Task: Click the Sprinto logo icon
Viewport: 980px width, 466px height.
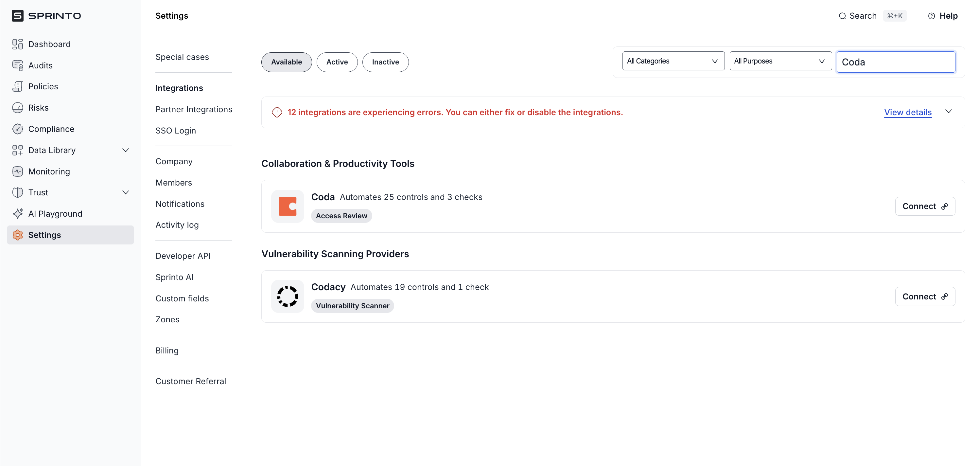Action: pos(18,16)
